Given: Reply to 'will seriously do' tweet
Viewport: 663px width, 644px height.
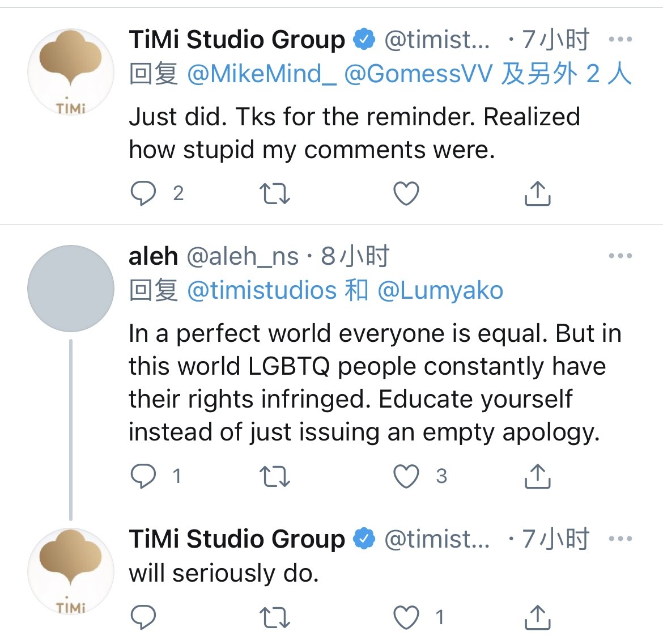Looking at the screenshot, I should pyautogui.click(x=143, y=617).
